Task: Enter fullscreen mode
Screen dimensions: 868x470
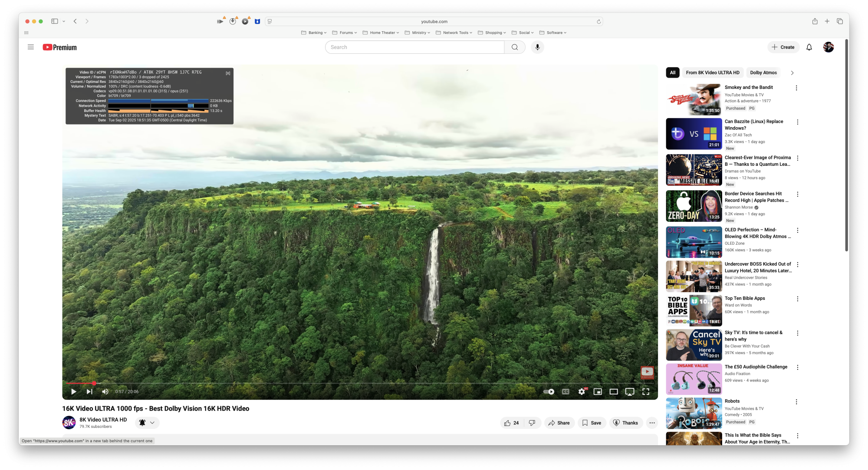Action: click(x=646, y=391)
